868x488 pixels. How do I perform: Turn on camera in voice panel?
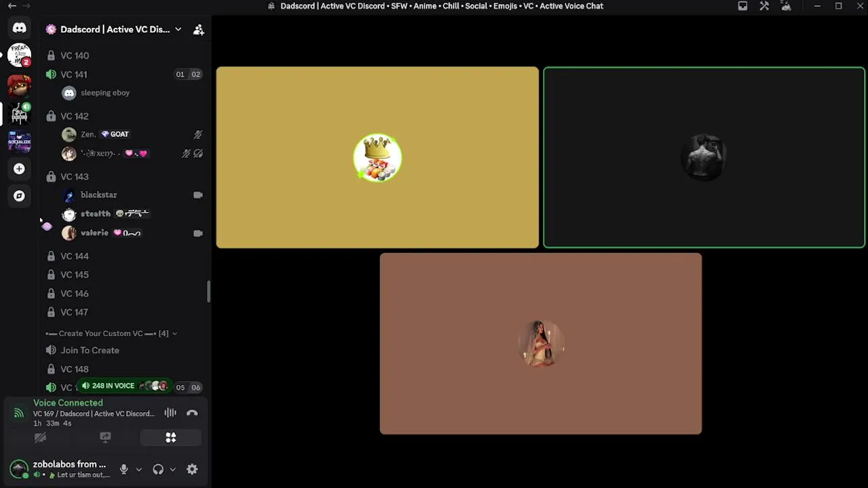coord(40,438)
